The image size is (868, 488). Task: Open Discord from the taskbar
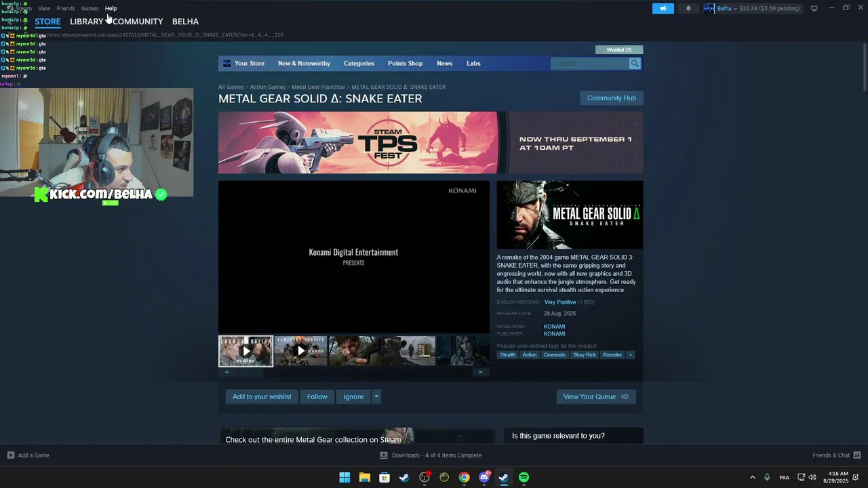[x=484, y=477]
